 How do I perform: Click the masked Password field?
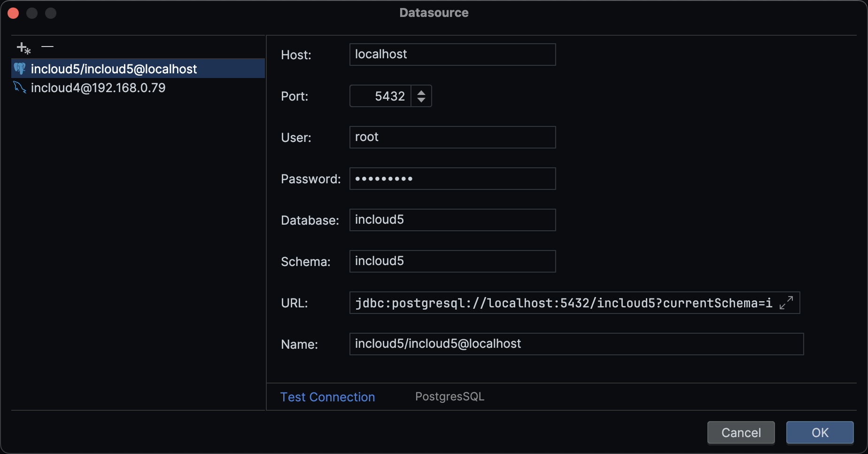pyautogui.click(x=452, y=179)
